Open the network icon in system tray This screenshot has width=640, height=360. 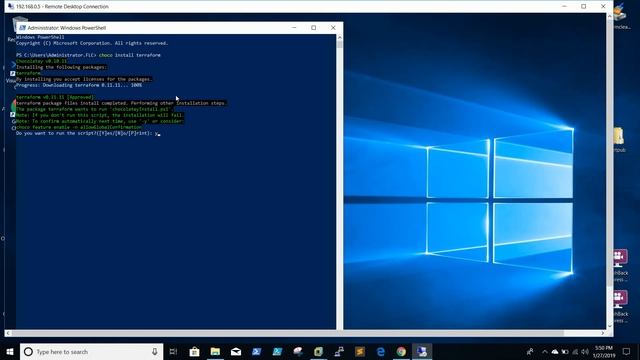pos(575,351)
